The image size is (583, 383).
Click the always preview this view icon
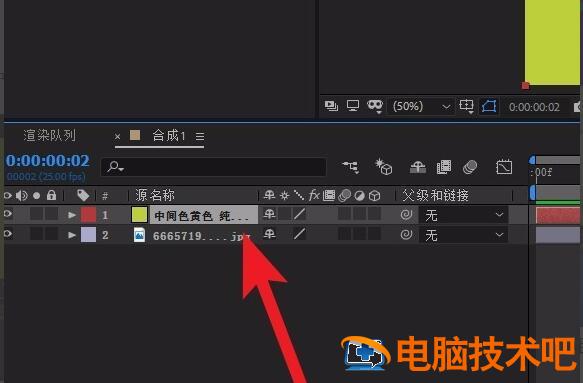point(331,106)
